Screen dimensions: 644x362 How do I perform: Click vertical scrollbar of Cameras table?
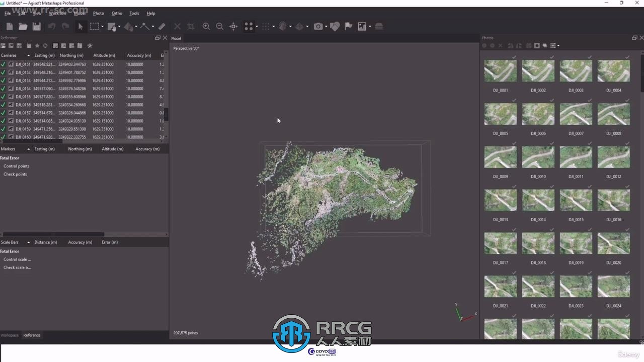166,115
